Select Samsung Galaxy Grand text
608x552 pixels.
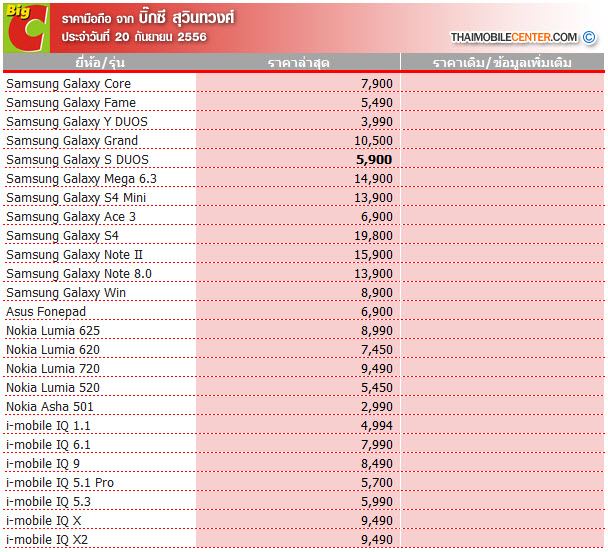(x=72, y=141)
